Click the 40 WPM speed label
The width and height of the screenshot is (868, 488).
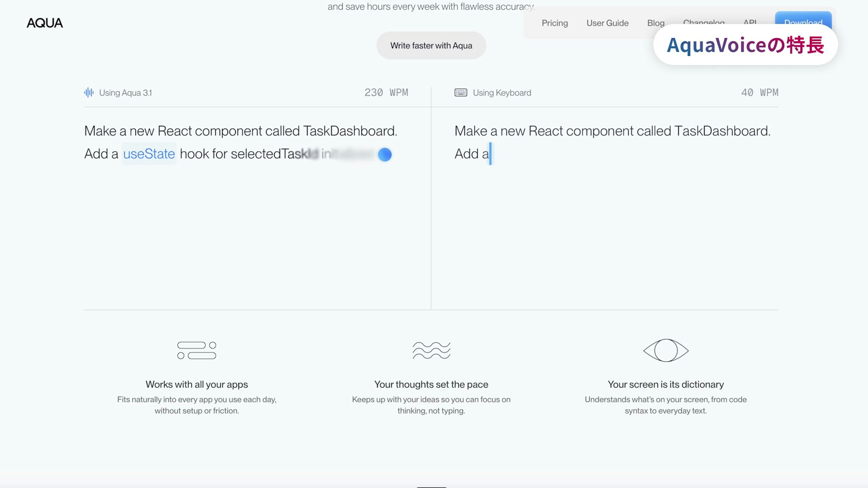(x=759, y=93)
